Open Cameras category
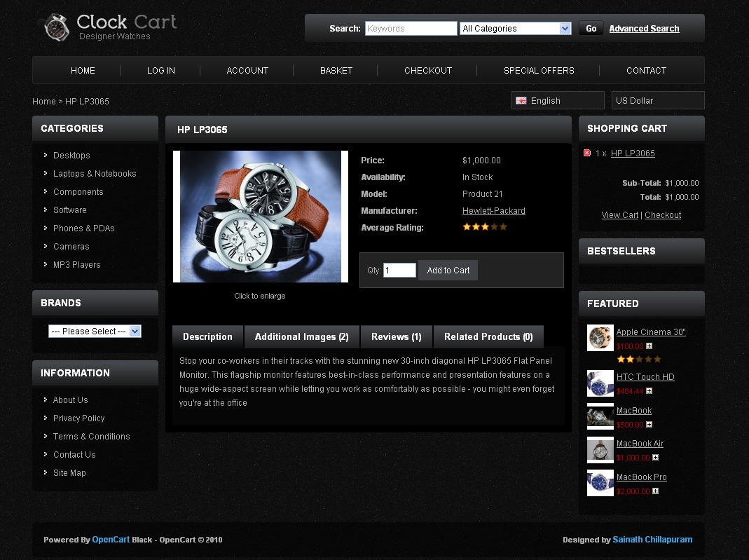 click(x=71, y=247)
